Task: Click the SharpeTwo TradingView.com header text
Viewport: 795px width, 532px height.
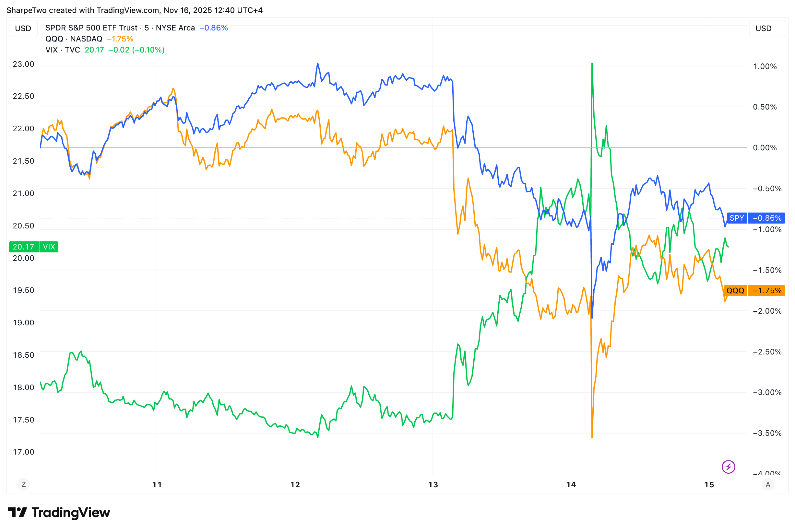Action: coord(135,10)
